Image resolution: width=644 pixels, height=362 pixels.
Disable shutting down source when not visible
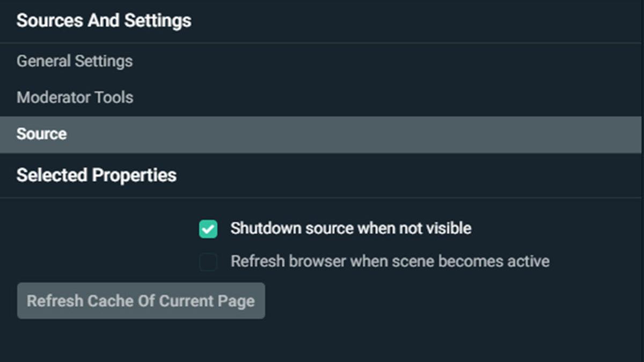click(208, 229)
